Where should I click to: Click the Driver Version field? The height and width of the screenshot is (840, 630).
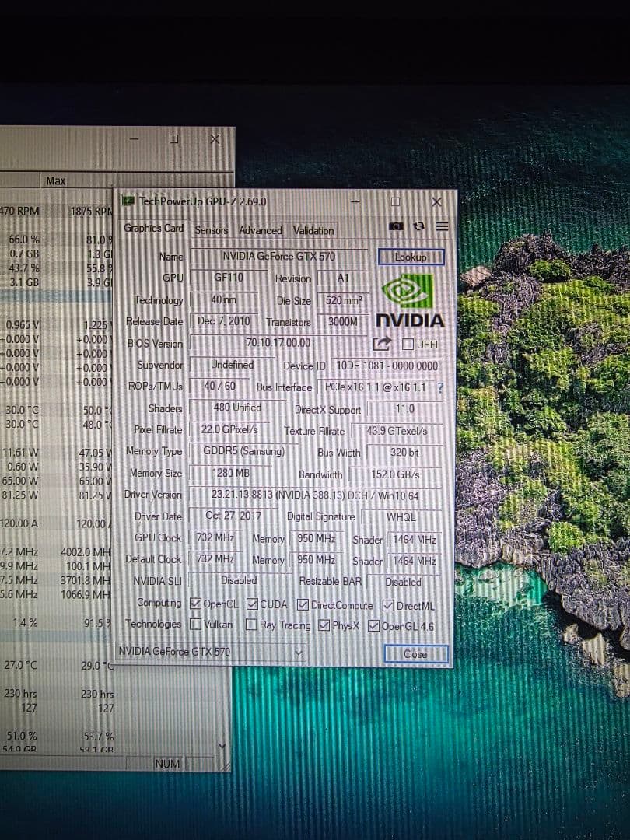point(315,495)
